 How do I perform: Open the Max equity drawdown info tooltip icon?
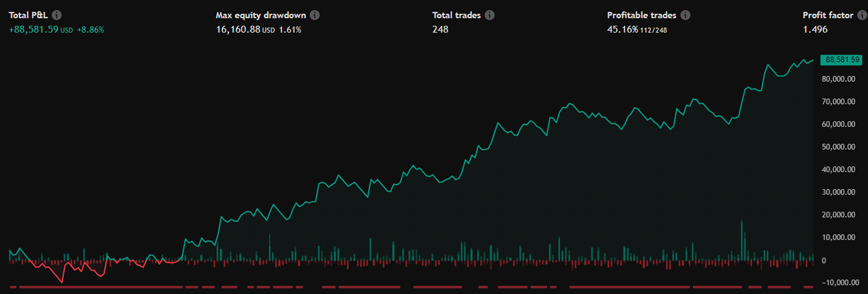point(315,15)
